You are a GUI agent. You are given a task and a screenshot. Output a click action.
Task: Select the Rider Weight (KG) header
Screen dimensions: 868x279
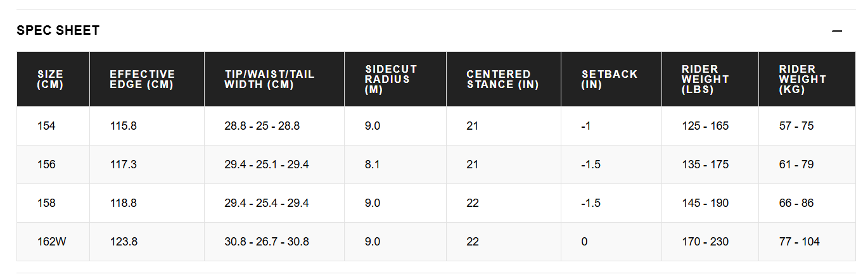(802, 79)
